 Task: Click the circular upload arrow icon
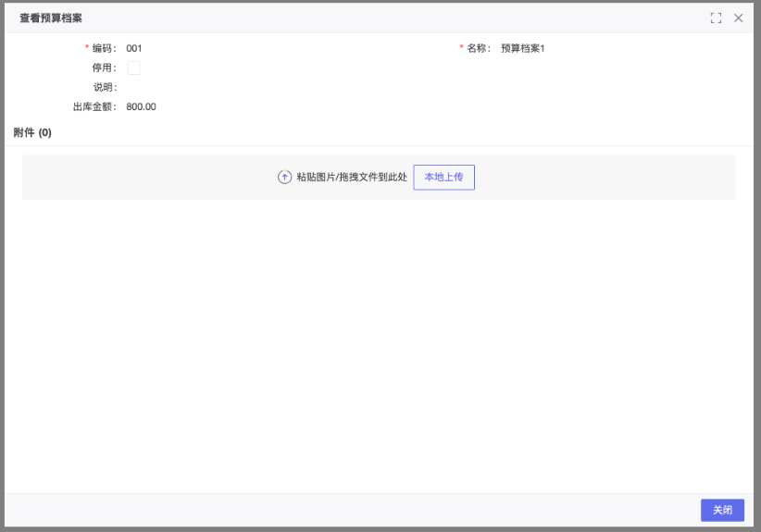click(285, 177)
